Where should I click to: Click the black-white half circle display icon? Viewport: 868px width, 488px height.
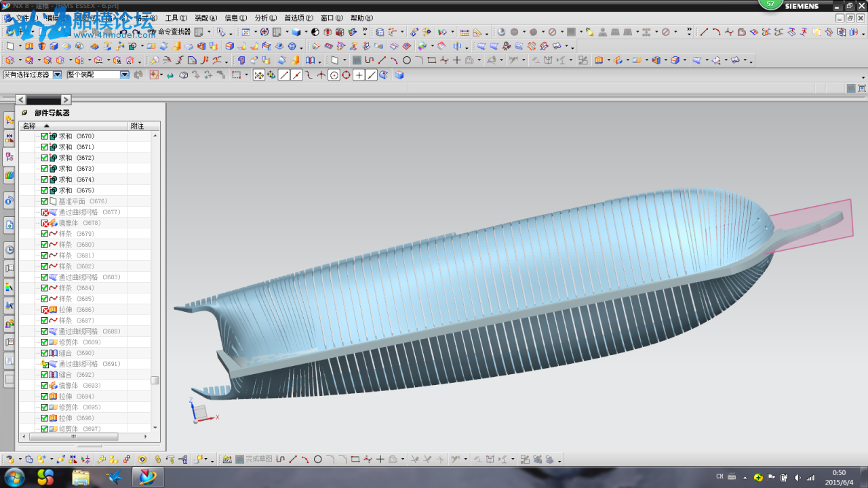pos(315,32)
